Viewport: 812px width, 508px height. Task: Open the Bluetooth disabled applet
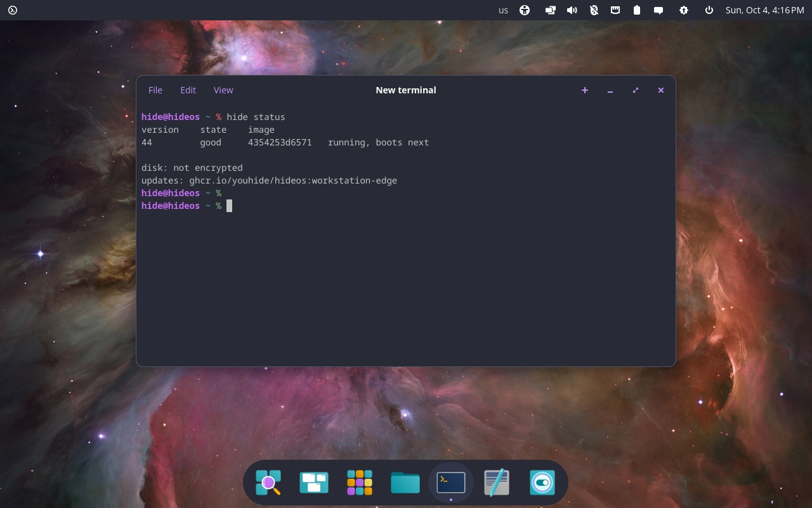594,10
